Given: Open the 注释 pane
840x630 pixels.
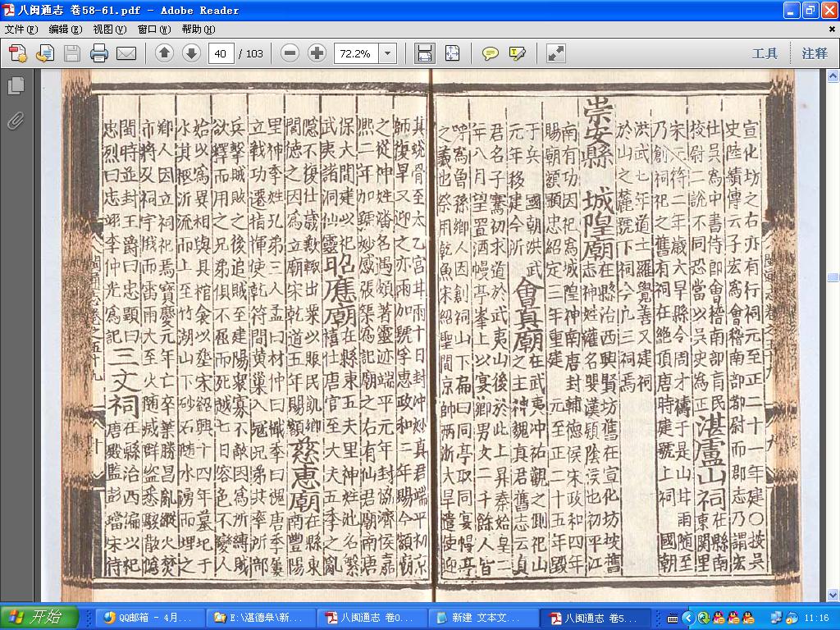Looking at the screenshot, I should coord(815,53).
